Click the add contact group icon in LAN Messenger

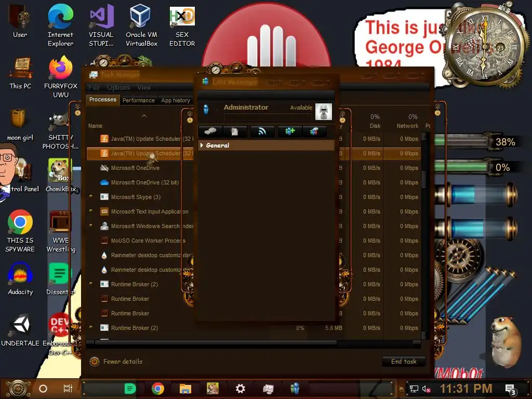point(289,131)
